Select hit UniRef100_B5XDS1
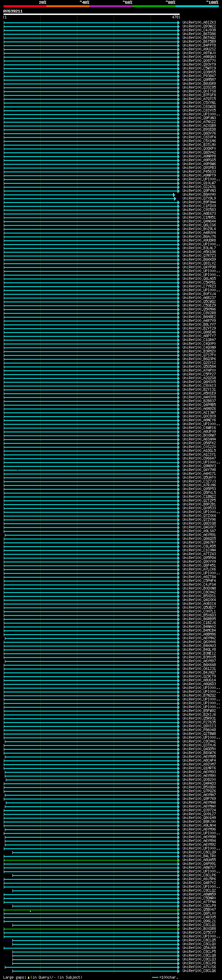 point(199,596)
